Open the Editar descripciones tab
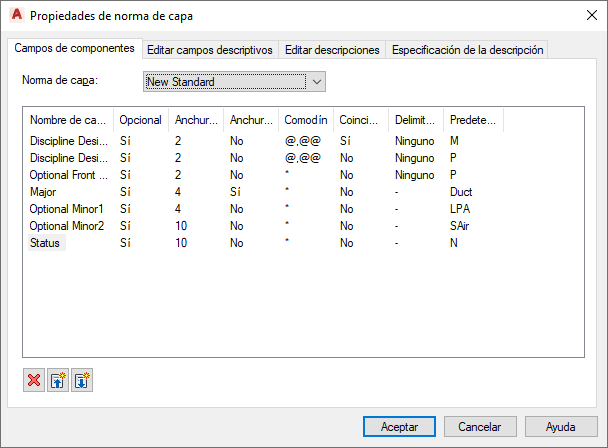 [332, 50]
